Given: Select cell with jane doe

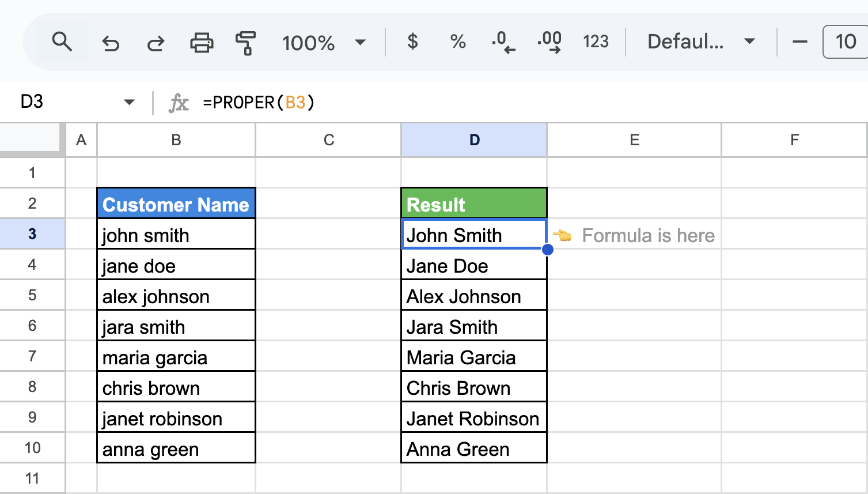Looking at the screenshot, I should coord(176,264).
